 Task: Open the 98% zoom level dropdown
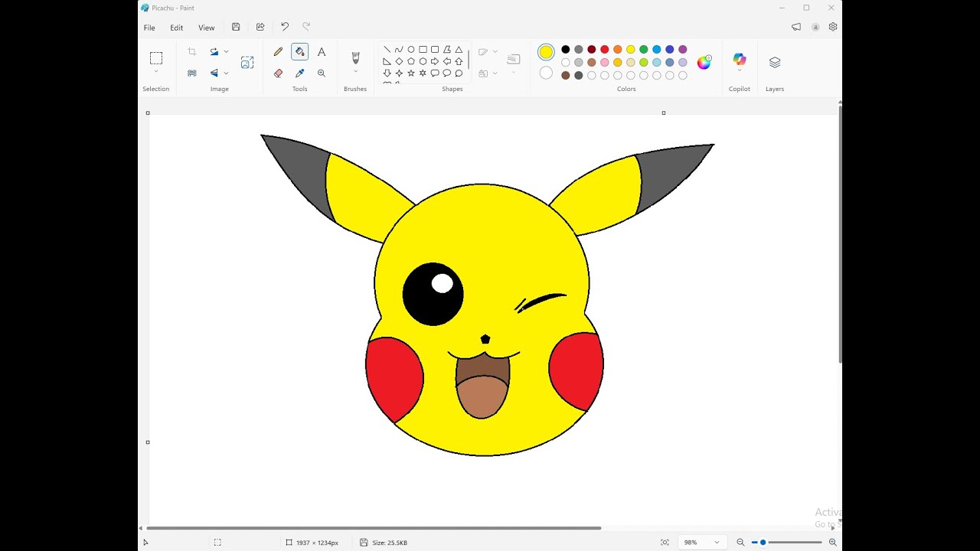[x=701, y=543]
